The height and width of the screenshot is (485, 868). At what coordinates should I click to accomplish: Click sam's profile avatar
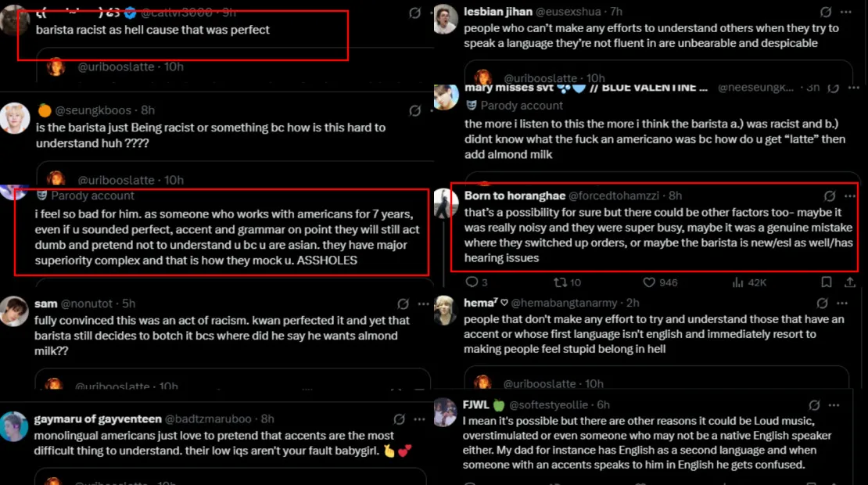(14, 311)
